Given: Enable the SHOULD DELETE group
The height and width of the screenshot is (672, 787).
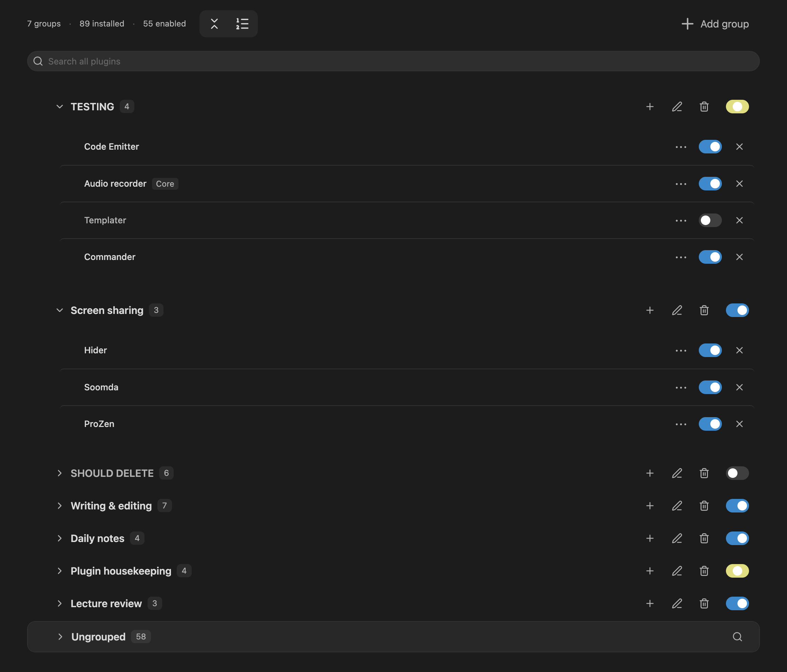Looking at the screenshot, I should click(737, 473).
